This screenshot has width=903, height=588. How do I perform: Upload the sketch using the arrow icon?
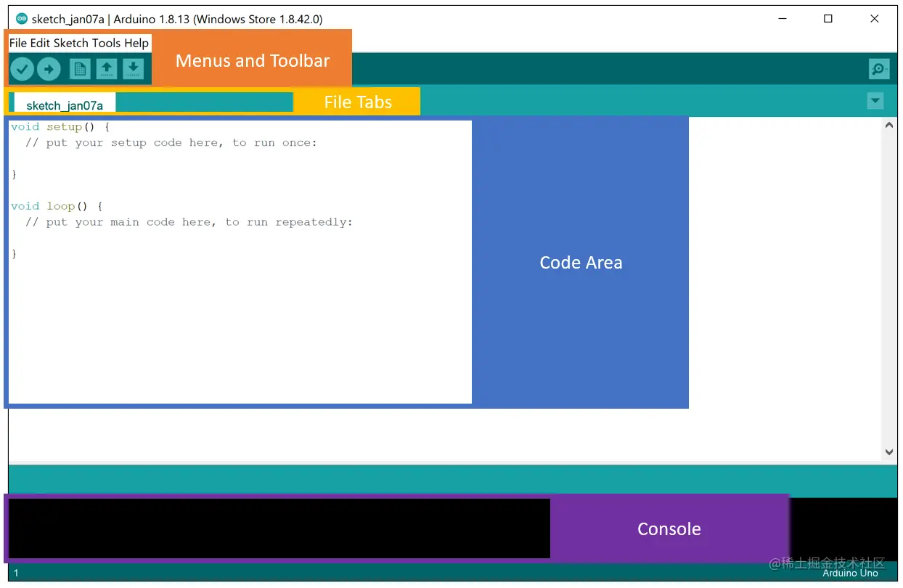[x=49, y=69]
